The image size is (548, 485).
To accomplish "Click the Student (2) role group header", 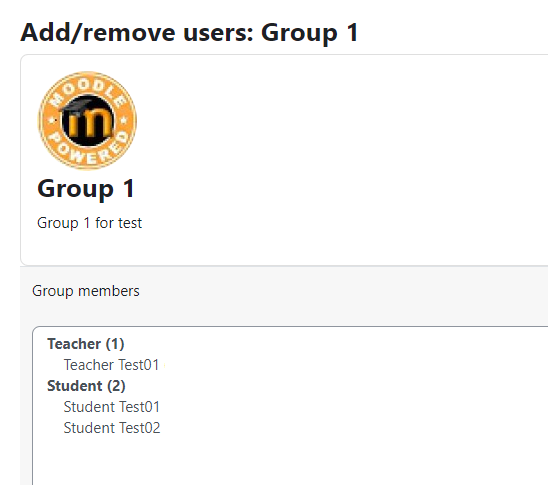I will [x=86, y=386].
